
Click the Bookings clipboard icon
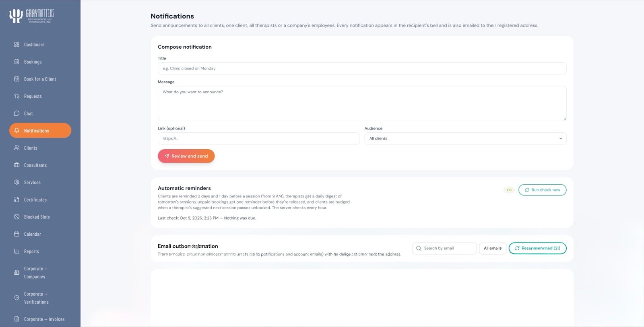point(17,62)
